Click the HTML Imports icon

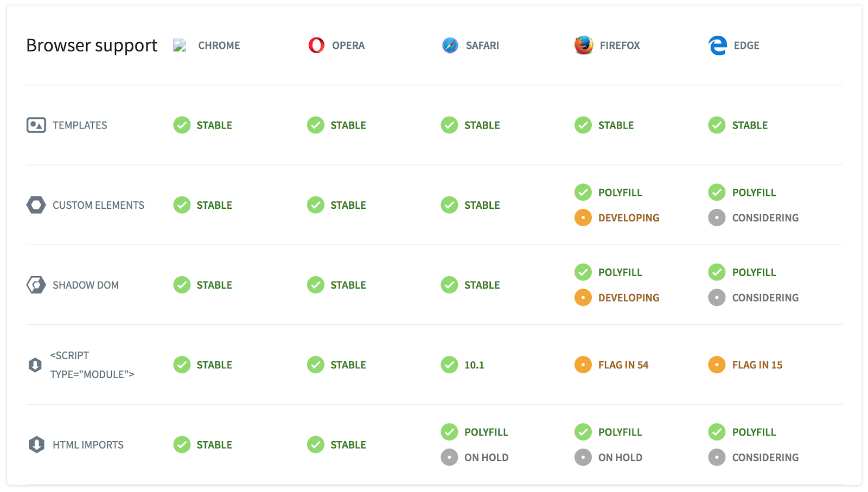click(36, 445)
